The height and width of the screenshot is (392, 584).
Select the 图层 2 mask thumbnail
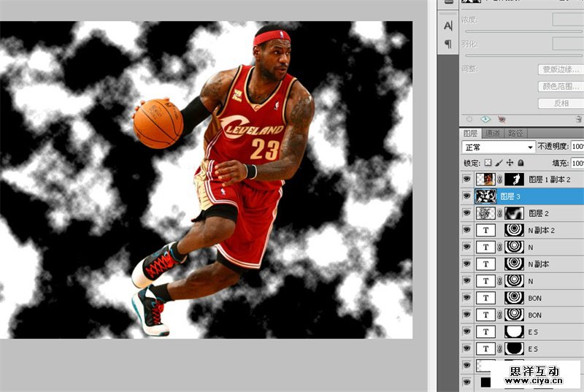tap(514, 213)
